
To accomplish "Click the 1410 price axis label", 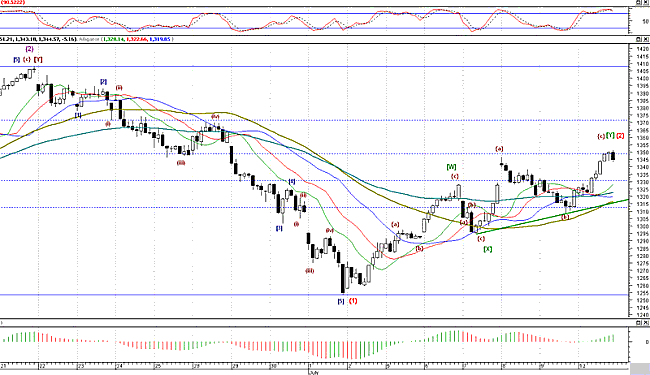I will point(643,64).
